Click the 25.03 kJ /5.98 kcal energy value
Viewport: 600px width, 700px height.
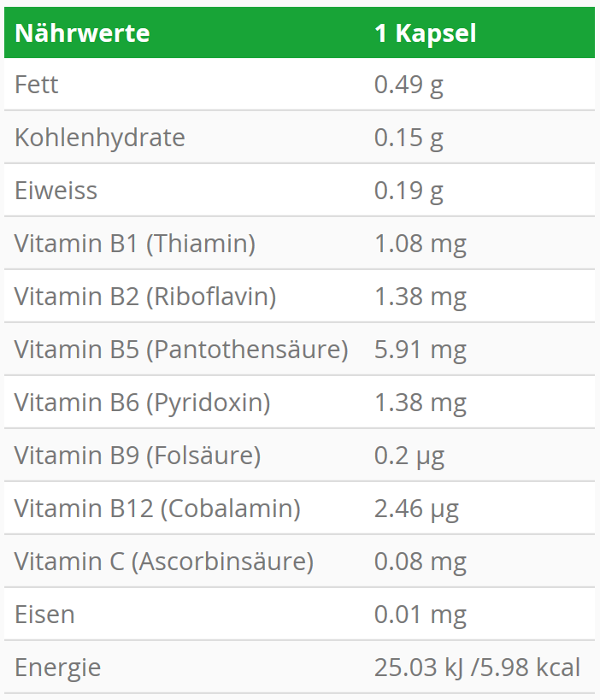(477, 668)
